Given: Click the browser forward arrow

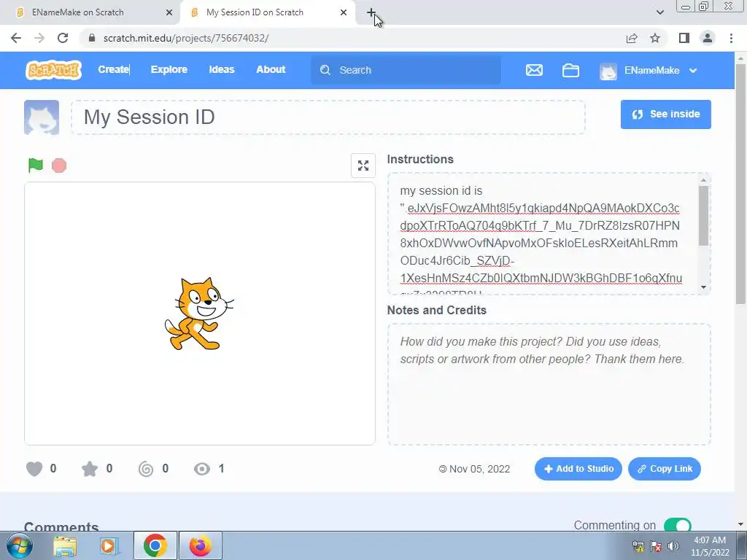Looking at the screenshot, I should coord(39,38).
